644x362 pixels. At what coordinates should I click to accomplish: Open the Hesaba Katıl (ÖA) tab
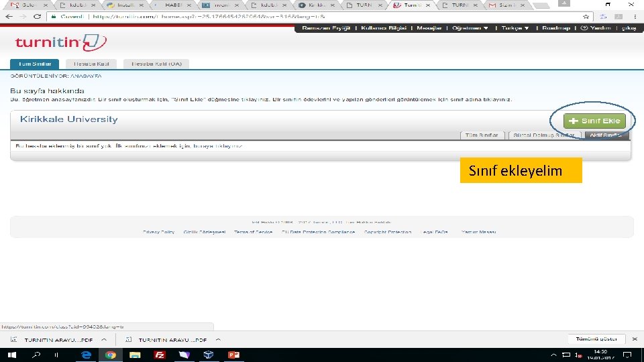coord(156,64)
